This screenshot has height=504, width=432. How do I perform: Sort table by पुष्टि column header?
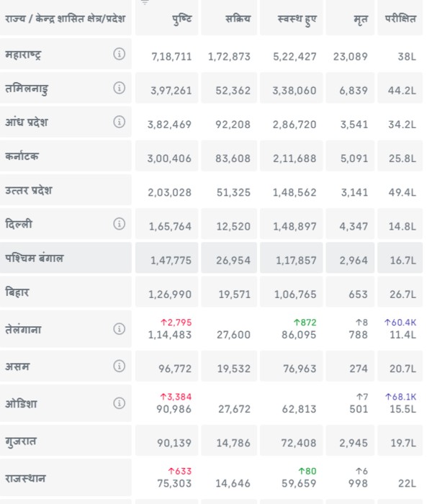tap(181, 19)
